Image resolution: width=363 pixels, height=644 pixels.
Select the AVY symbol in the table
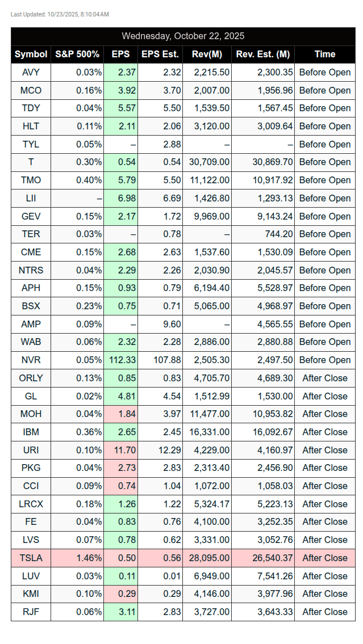pyautogui.click(x=31, y=72)
